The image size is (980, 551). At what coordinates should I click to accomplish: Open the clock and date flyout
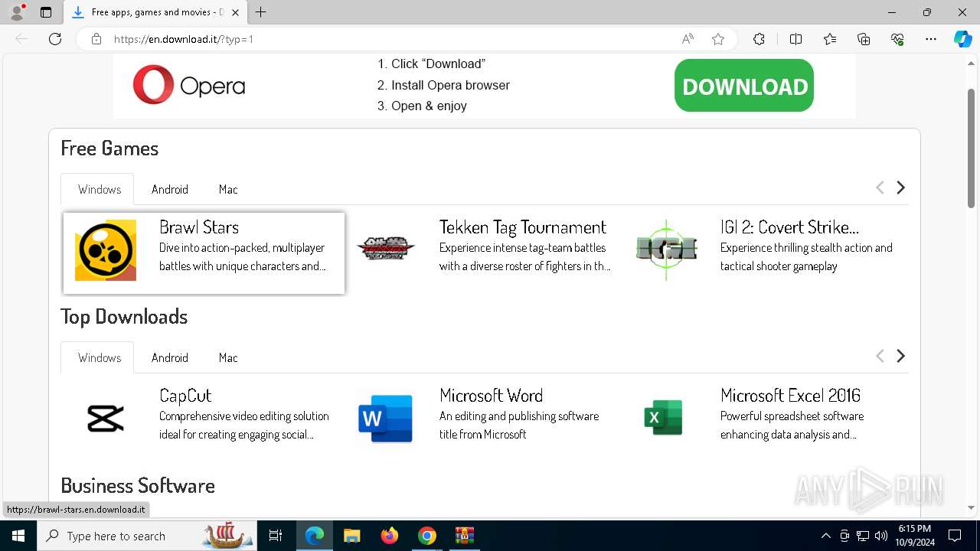pos(914,536)
